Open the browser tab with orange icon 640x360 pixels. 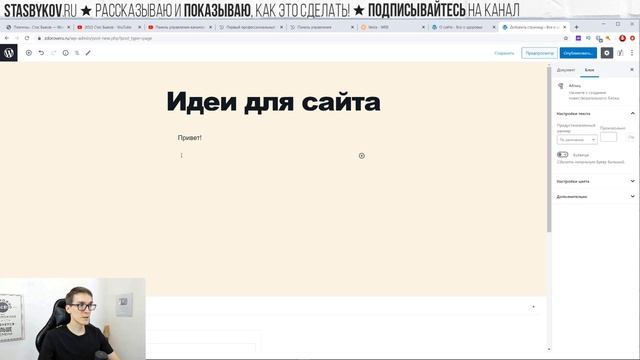pyautogui.click(x=392, y=27)
